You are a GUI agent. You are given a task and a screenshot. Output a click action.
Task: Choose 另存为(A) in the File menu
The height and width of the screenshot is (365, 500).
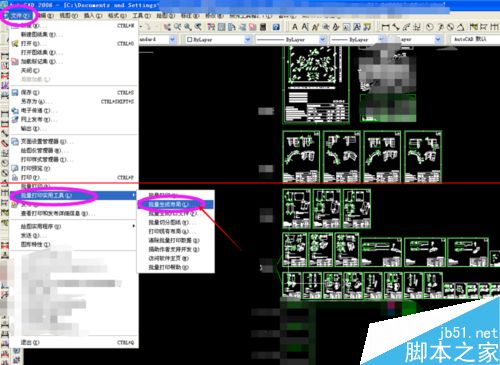pos(73,101)
